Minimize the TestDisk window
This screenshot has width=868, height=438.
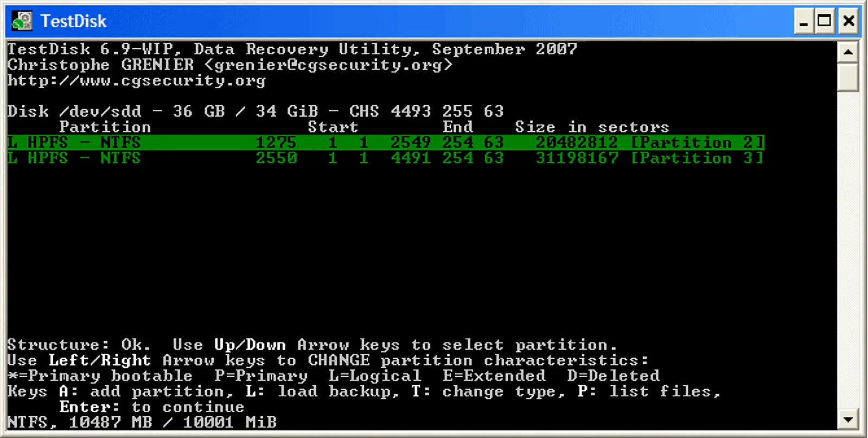(x=803, y=22)
